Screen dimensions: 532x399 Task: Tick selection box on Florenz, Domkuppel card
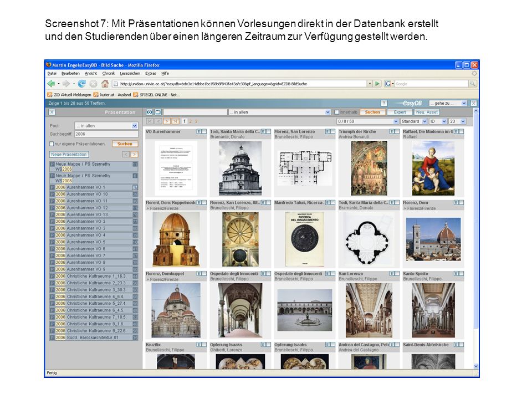pos(204,273)
